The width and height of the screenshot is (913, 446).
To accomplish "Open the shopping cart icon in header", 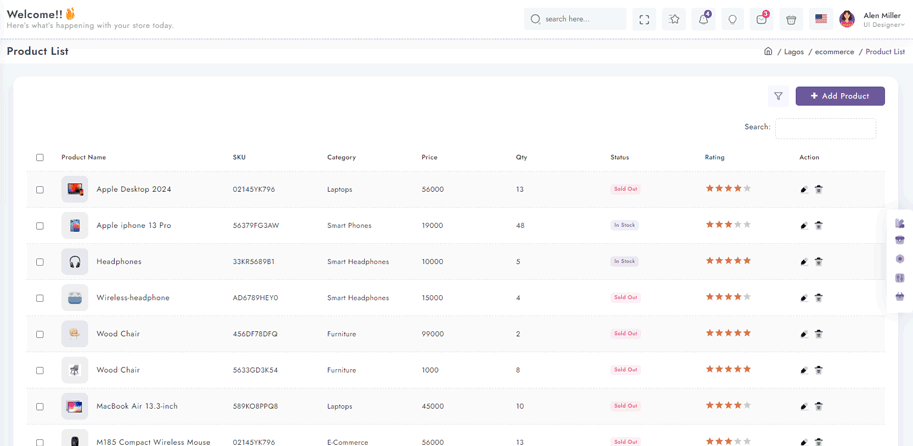I will pyautogui.click(x=762, y=19).
